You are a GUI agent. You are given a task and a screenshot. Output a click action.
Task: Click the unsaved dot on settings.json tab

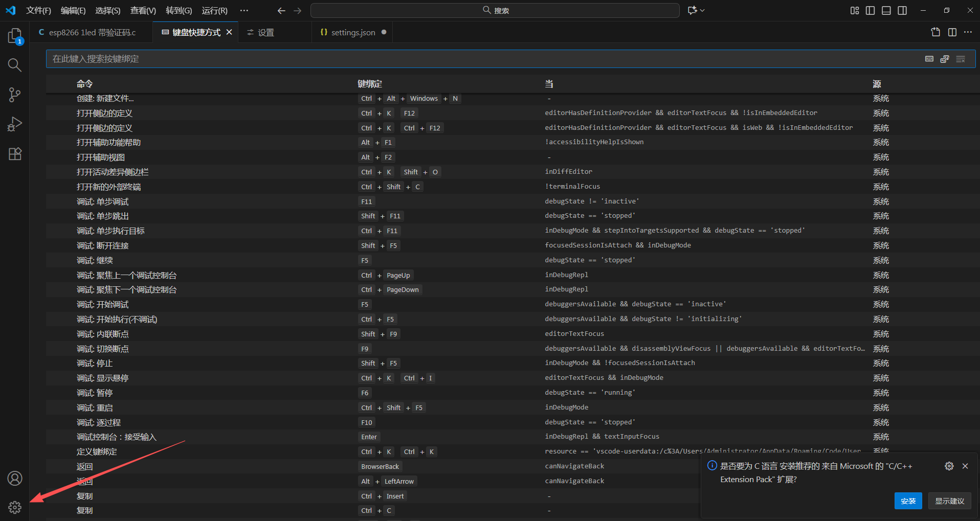point(384,32)
